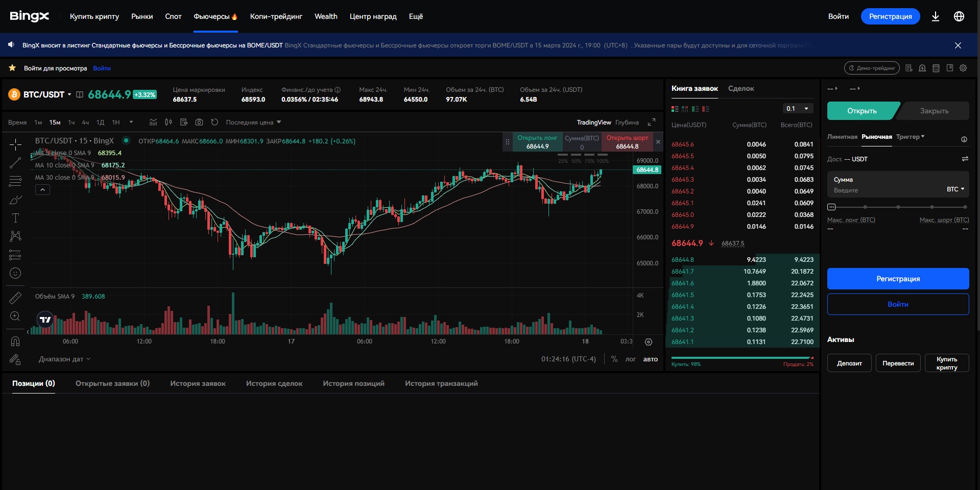Show only buy orders in order book
The image size is (980, 490).
(695, 109)
